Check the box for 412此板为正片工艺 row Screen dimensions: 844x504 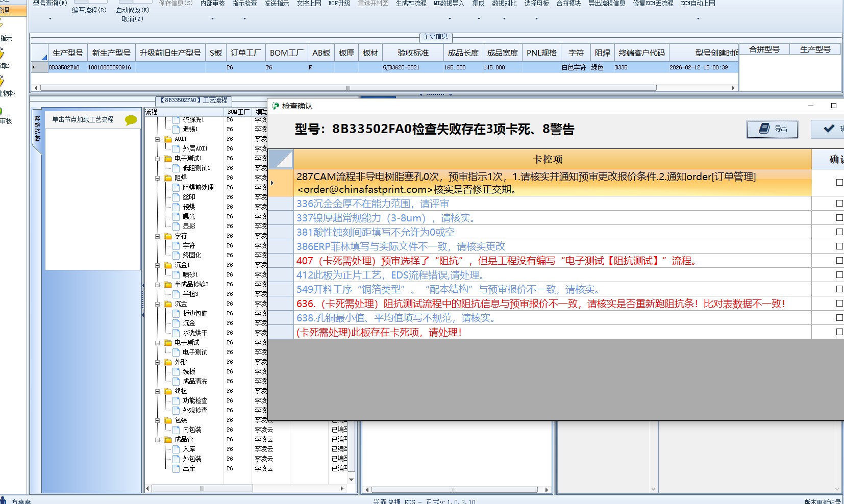pos(839,274)
